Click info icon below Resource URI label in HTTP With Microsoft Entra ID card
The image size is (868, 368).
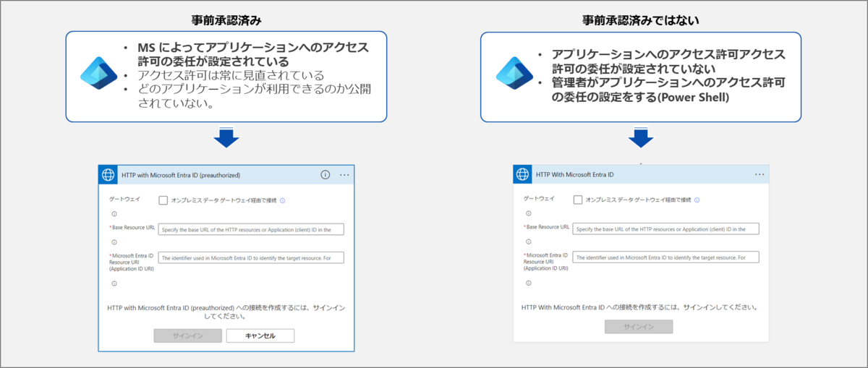529,283
